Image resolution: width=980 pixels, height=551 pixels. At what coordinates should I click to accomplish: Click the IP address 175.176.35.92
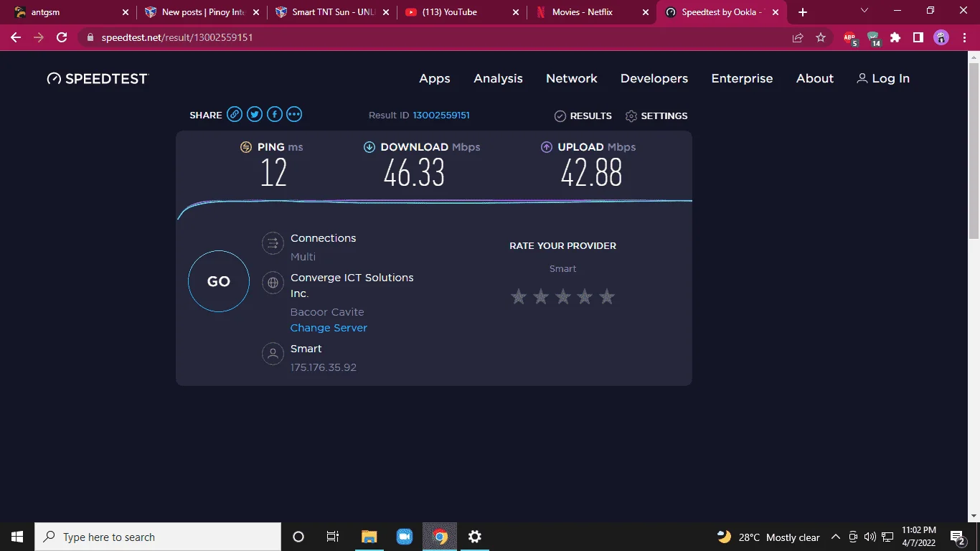[324, 367]
